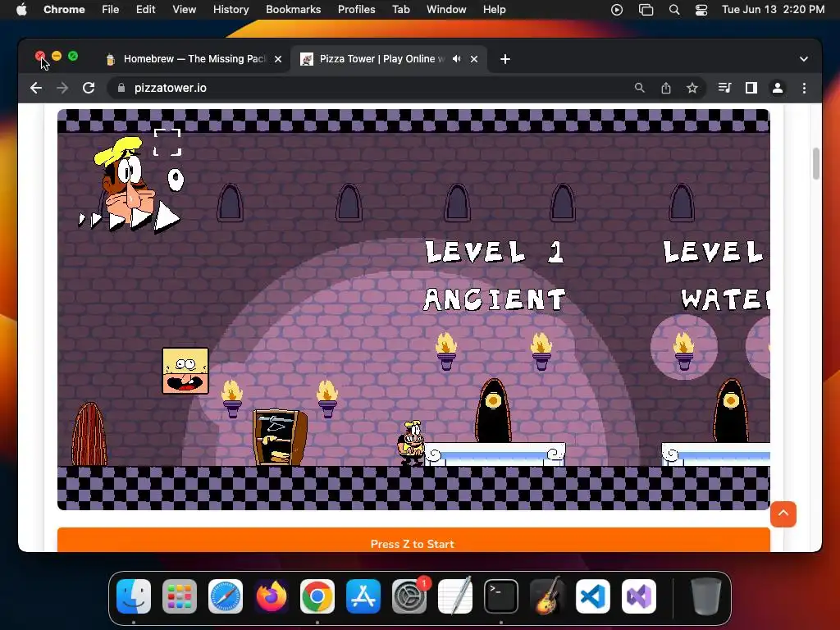Open the Chrome profile avatar menu
840x630 pixels.
pos(778,88)
